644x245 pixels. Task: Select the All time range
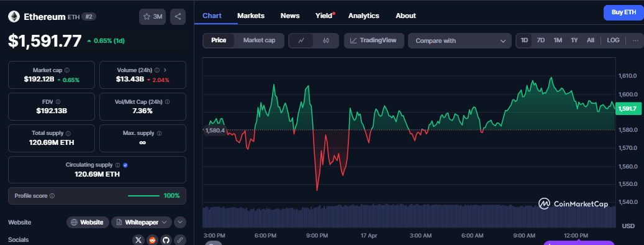[591, 40]
